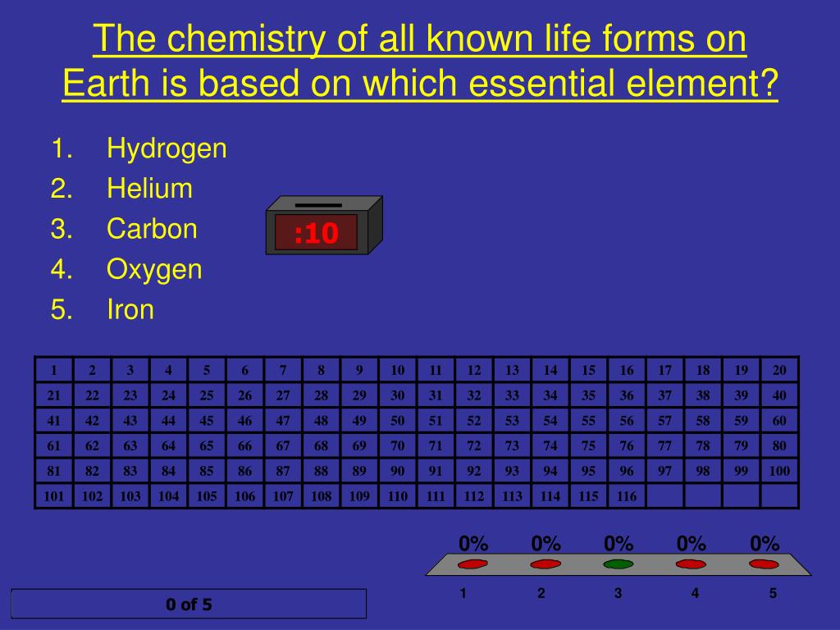Click participant grid cell 61

click(x=54, y=445)
